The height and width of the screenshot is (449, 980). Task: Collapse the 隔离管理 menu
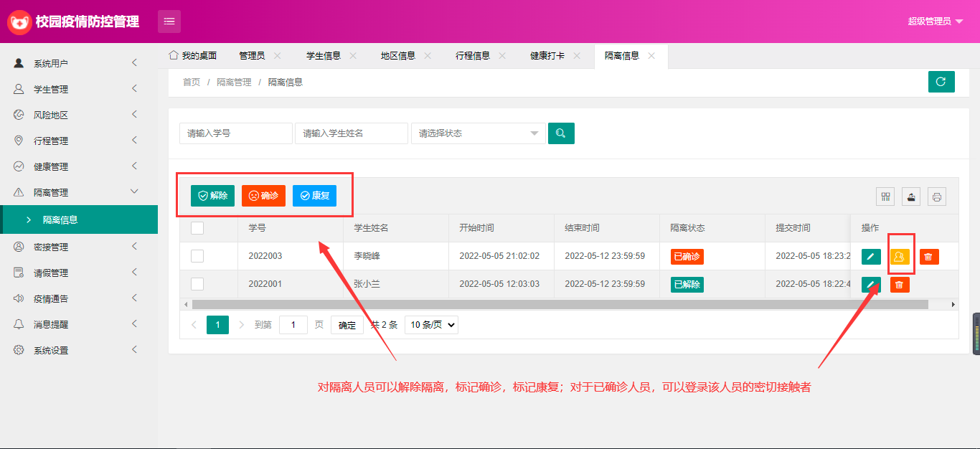click(x=134, y=192)
